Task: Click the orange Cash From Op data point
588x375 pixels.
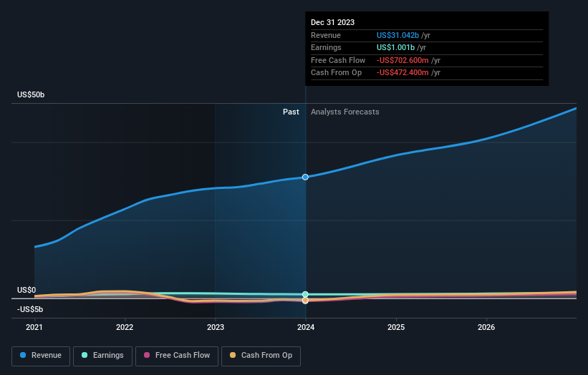Action: 305,301
